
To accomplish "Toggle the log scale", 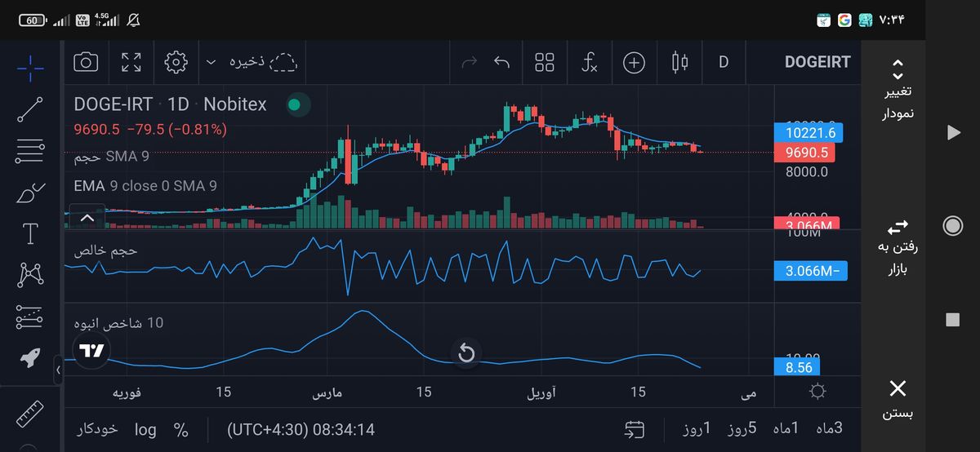I will pos(145,429).
